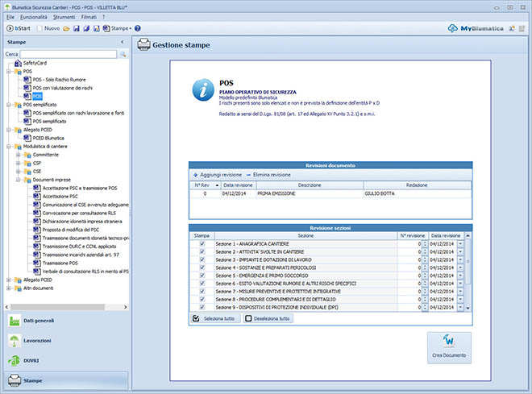Toggle checkbox for Sezione 5 - Emergenza e Primo Soccorso
The height and width of the screenshot is (394, 532).
[202, 276]
